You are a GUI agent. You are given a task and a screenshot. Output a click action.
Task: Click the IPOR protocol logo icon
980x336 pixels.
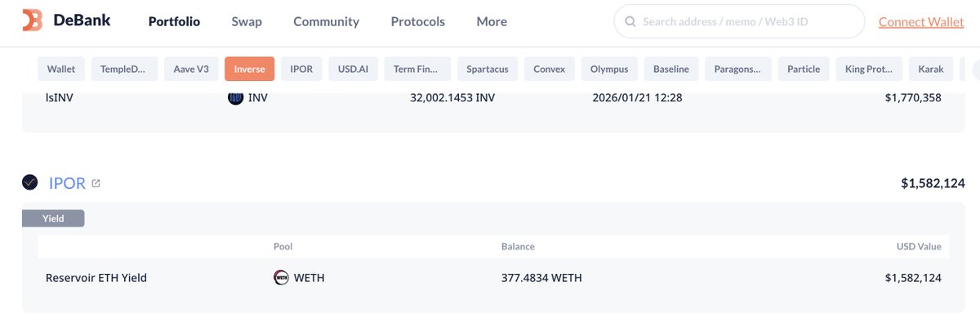click(x=30, y=182)
